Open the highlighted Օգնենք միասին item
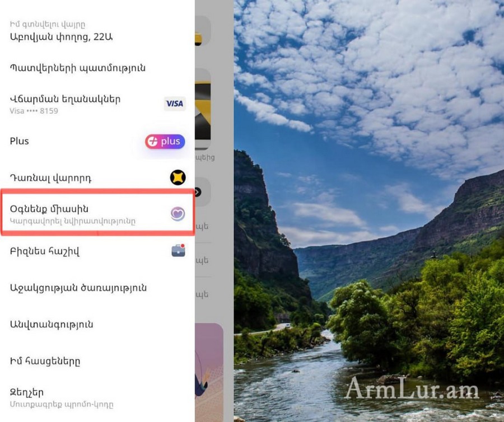Image resolution: width=504 pixels, height=422 pixels. (x=97, y=213)
